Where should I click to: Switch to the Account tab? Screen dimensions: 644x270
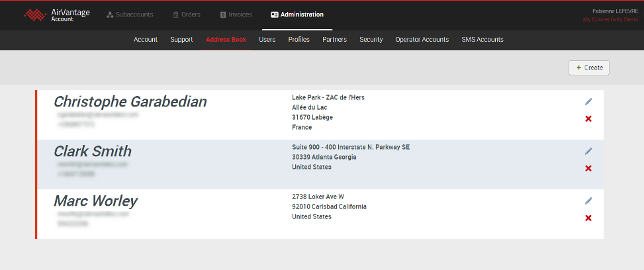[146, 40]
